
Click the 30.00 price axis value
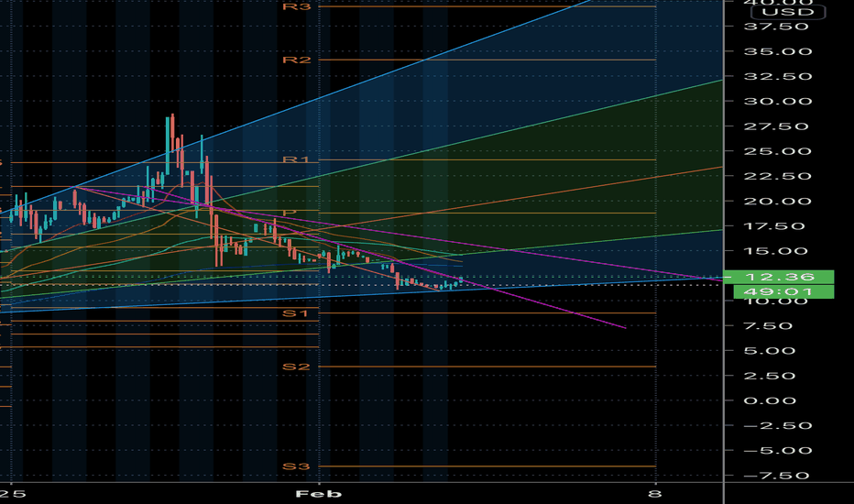pyautogui.click(x=778, y=102)
